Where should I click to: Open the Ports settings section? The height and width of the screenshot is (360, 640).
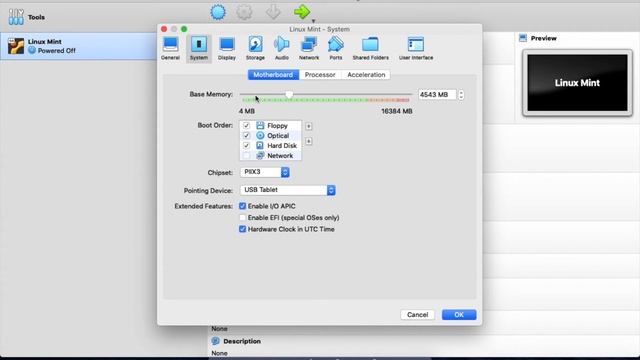click(x=336, y=48)
